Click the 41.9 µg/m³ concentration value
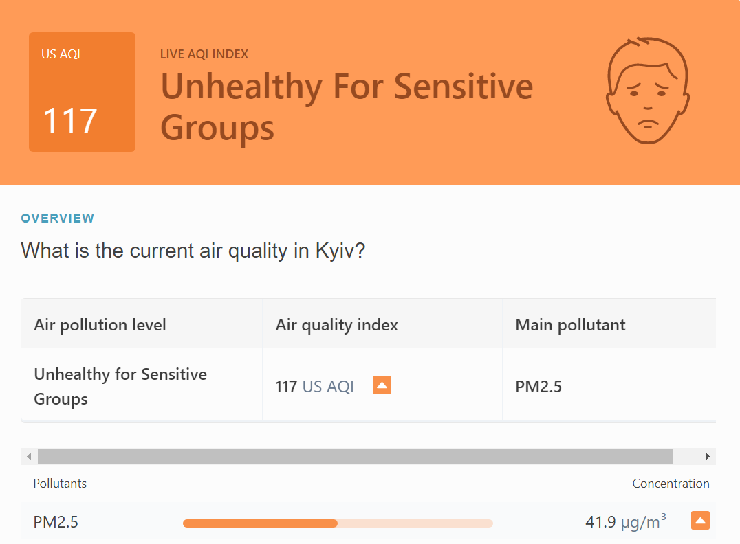This screenshot has width=740, height=544. [x=625, y=521]
